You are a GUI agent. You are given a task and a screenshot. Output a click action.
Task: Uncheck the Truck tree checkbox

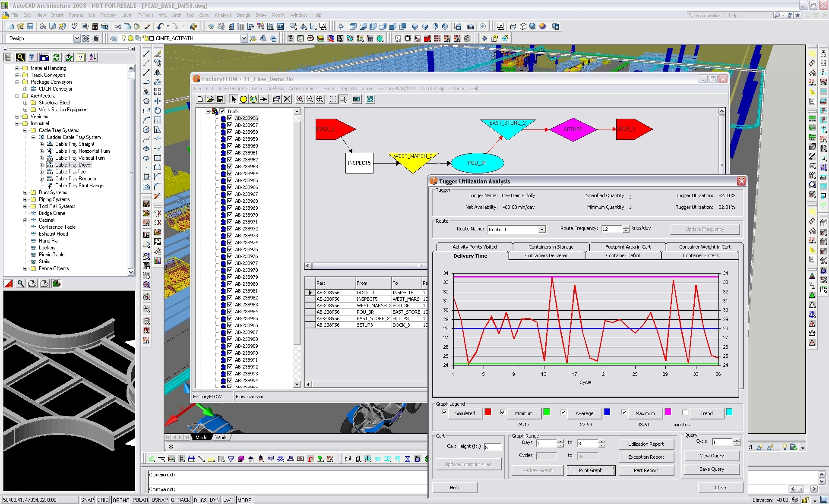point(222,111)
